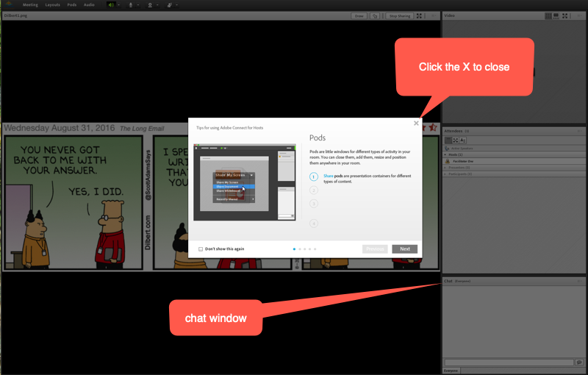Click the chat message input field
This screenshot has height=375, width=588.
[509, 362]
